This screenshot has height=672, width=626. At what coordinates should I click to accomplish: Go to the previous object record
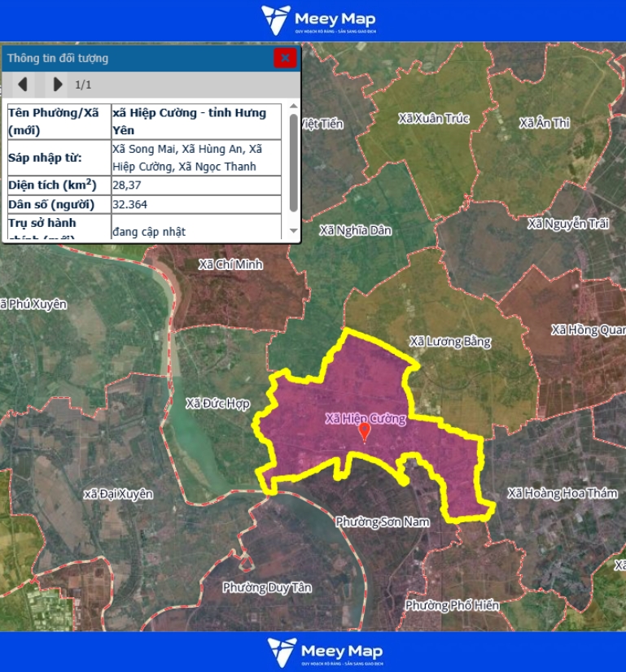24,84
